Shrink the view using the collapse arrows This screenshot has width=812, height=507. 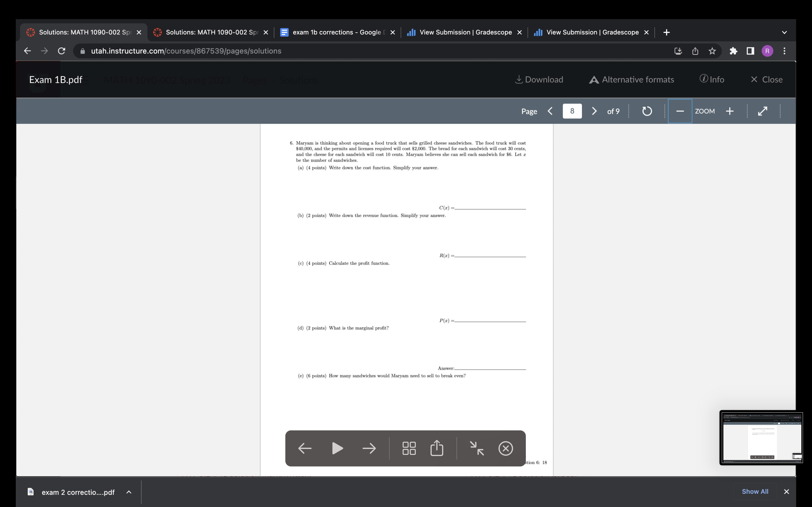point(477,448)
